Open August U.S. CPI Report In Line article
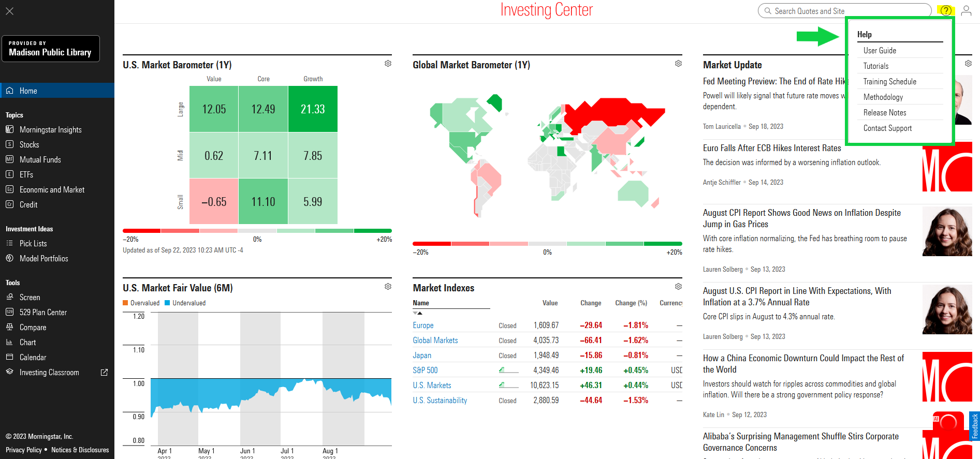The height and width of the screenshot is (459, 980). (x=797, y=297)
